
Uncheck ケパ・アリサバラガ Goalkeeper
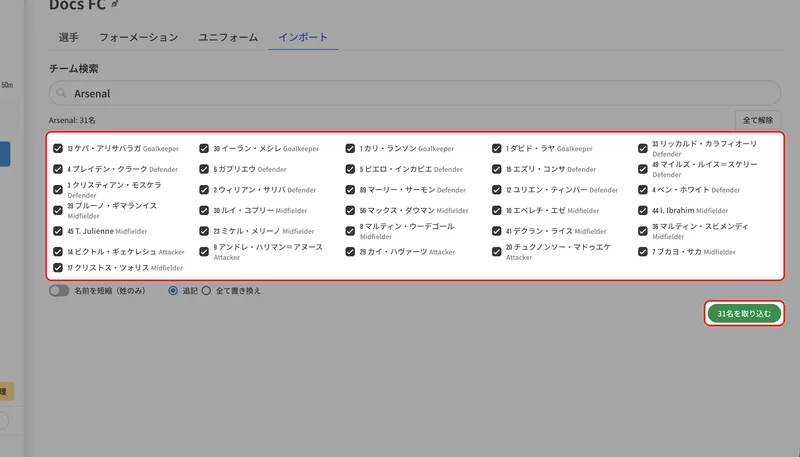tap(58, 148)
